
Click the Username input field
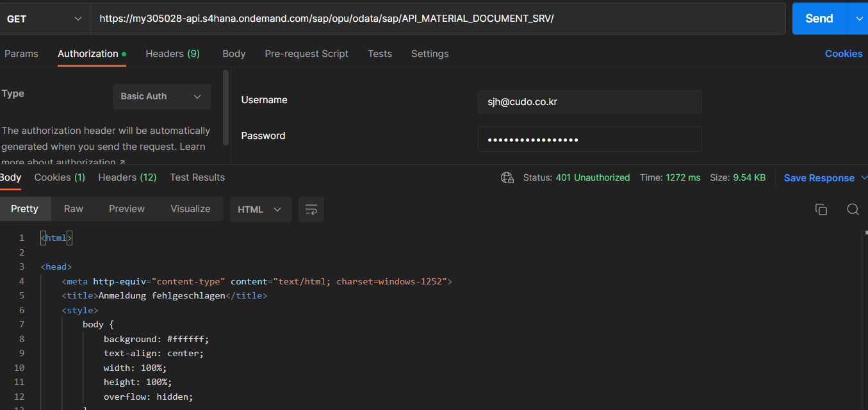pyautogui.click(x=589, y=101)
